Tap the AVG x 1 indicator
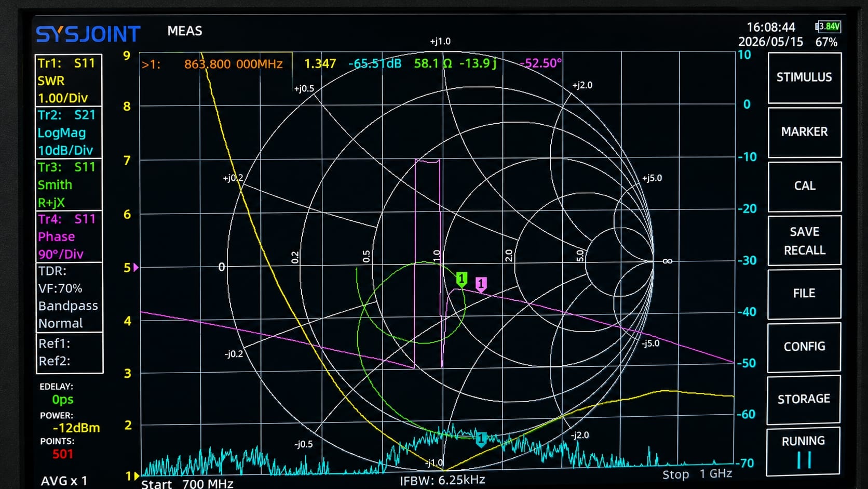The image size is (868, 489). click(64, 481)
